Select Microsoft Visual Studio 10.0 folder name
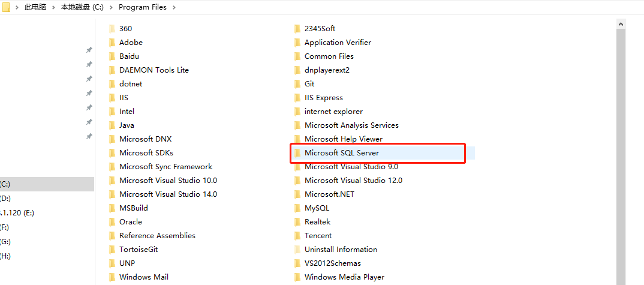Image resolution: width=644 pixels, height=285 pixels. point(168,181)
